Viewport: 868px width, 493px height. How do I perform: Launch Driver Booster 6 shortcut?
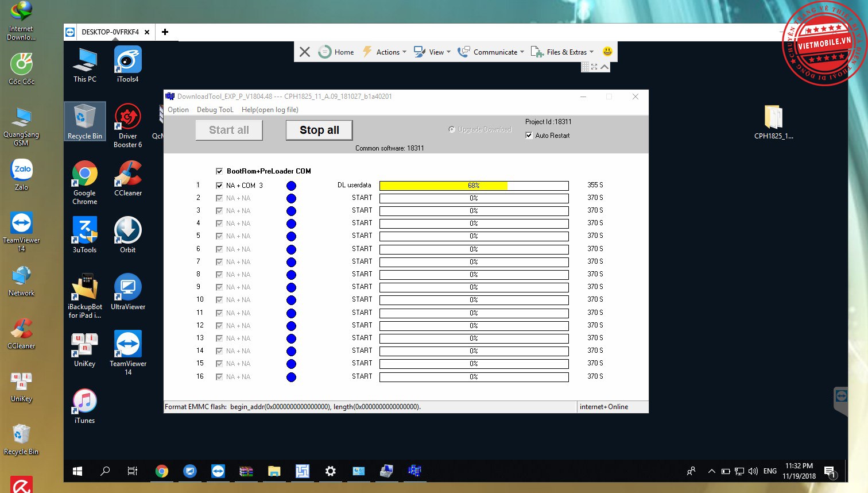point(127,125)
